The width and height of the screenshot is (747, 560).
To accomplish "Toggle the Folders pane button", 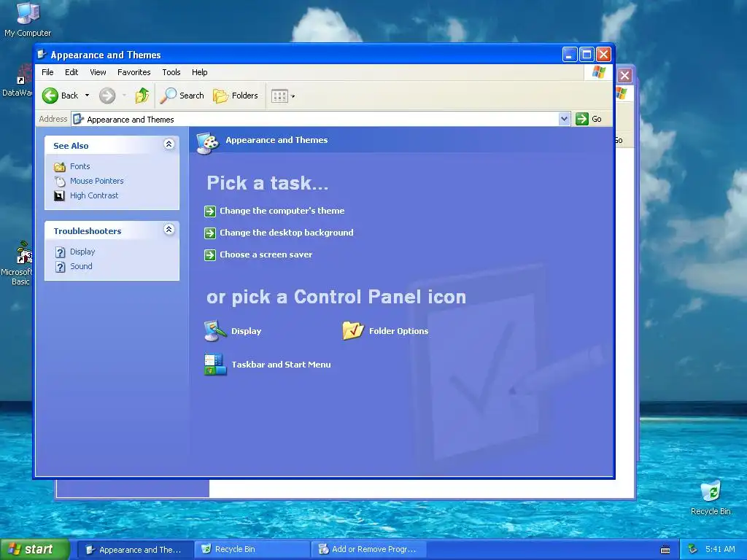I will (236, 96).
